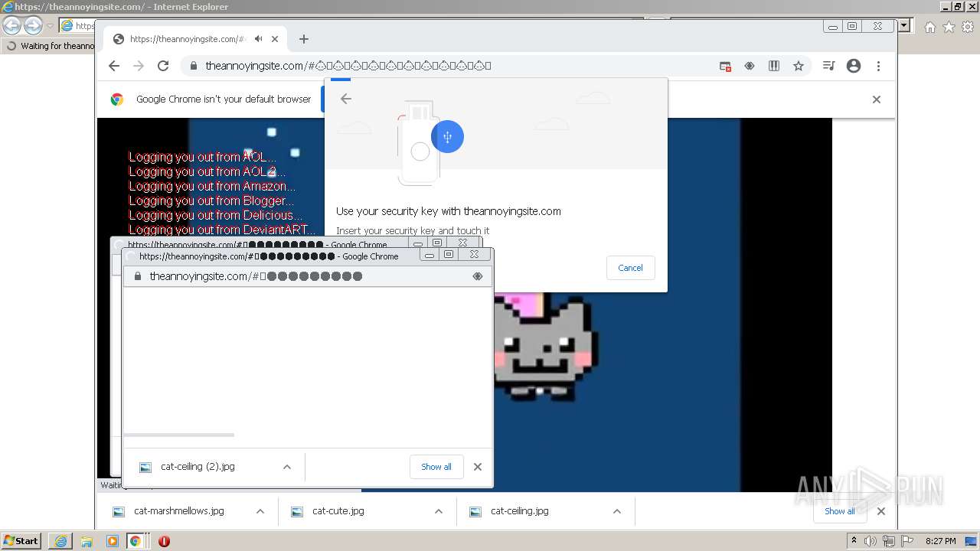Click Internet Explorer back button
This screenshot has height=551, width=980.
[x=12, y=25]
